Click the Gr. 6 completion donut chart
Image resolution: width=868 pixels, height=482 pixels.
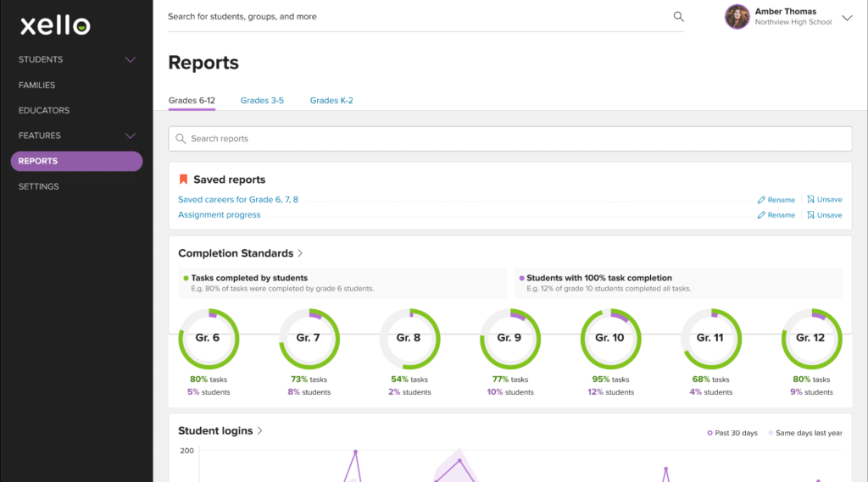[x=209, y=339]
